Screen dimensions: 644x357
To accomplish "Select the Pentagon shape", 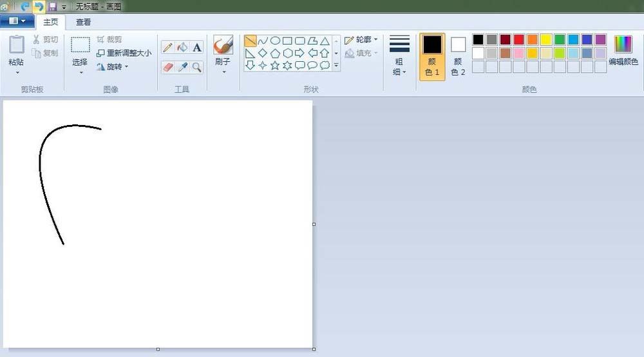I will click(x=275, y=53).
